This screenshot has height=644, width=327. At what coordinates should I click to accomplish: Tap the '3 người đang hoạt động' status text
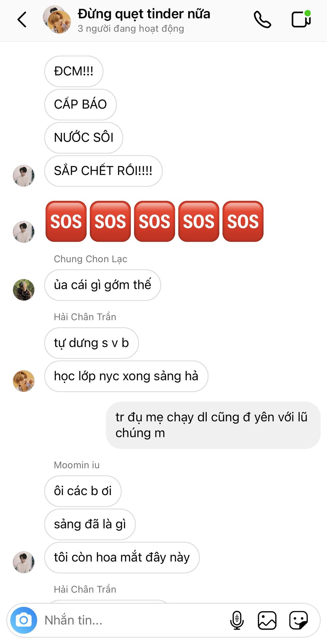(131, 29)
